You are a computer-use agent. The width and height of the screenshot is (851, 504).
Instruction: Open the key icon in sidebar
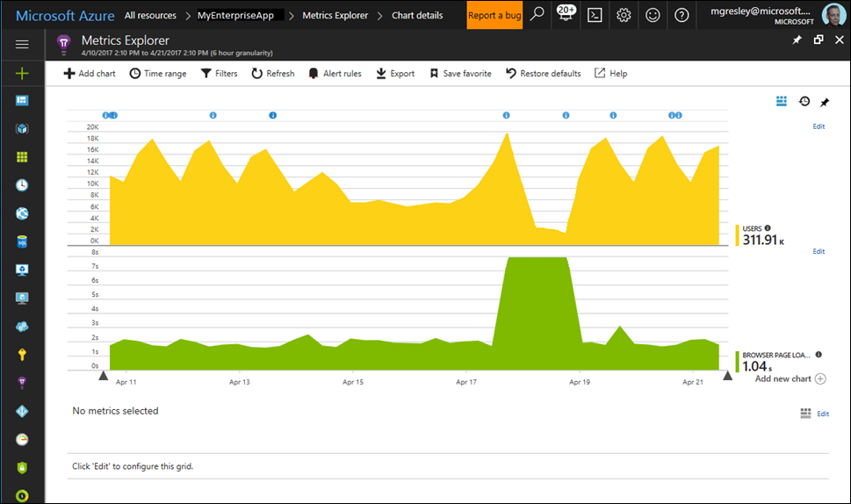point(22,355)
